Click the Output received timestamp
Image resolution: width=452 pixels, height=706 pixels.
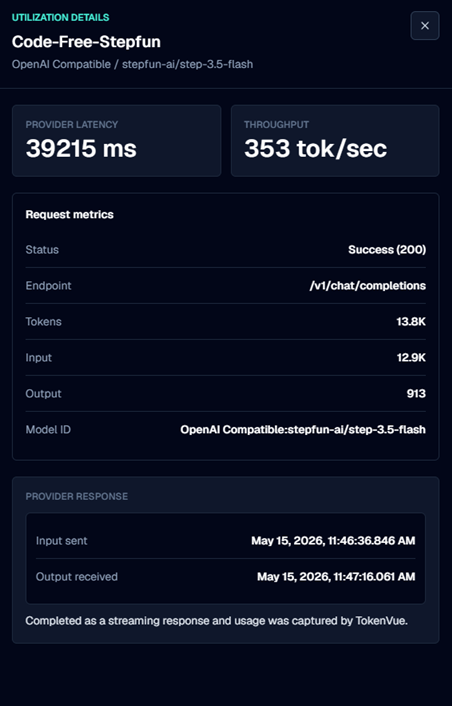tap(336, 577)
